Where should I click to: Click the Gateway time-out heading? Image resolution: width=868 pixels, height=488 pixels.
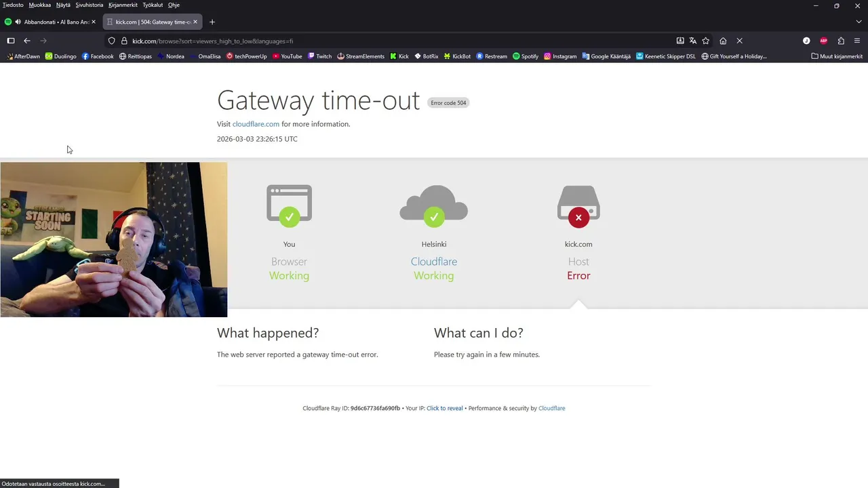click(x=318, y=100)
